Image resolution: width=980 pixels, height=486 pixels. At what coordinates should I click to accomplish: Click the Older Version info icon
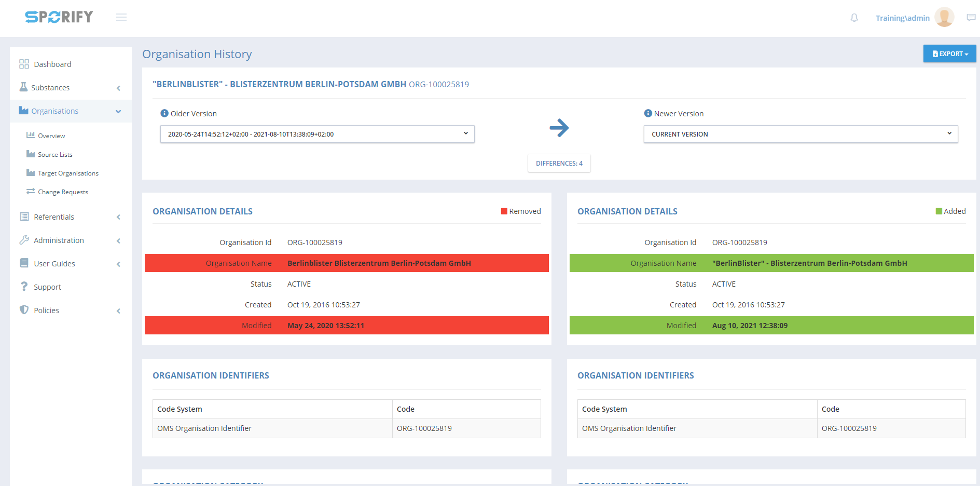click(x=164, y=113)
